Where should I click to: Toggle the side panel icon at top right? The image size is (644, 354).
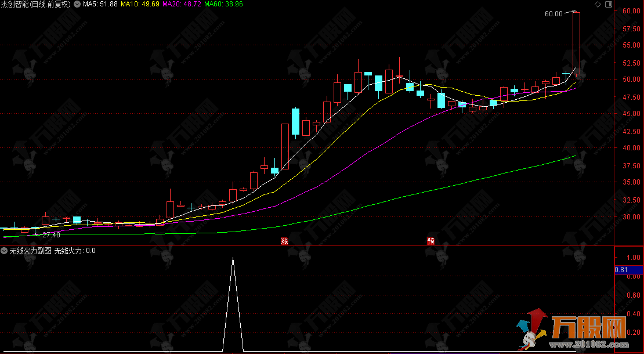click(x=608, y=5)
